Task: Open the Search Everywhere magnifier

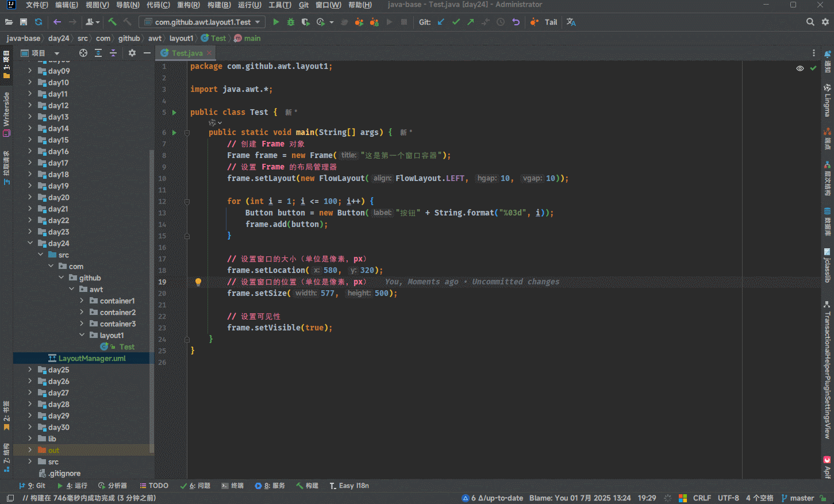Action: pyautogui.click(x=810, y=22)
